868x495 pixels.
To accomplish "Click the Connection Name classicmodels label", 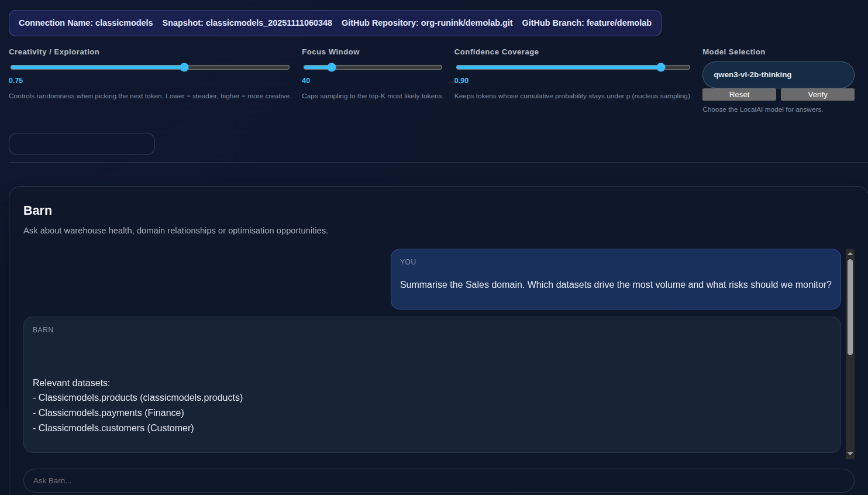I will tap(85, 23).
